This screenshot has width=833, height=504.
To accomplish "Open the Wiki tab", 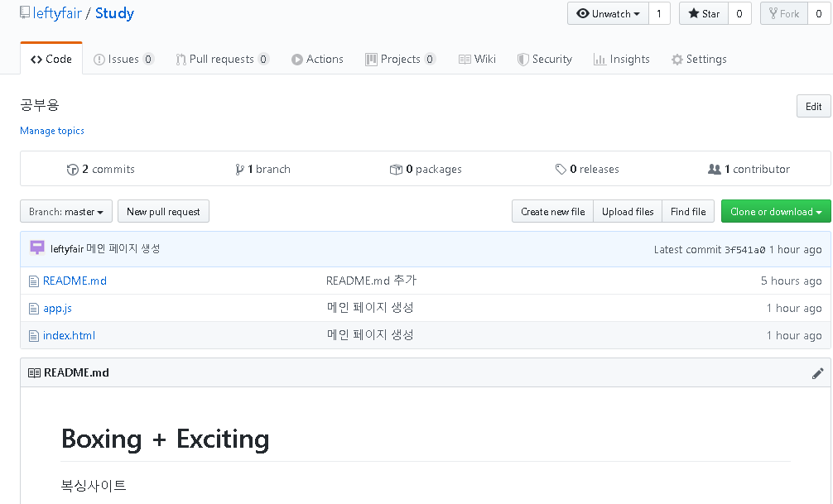I will click(477, 59).
